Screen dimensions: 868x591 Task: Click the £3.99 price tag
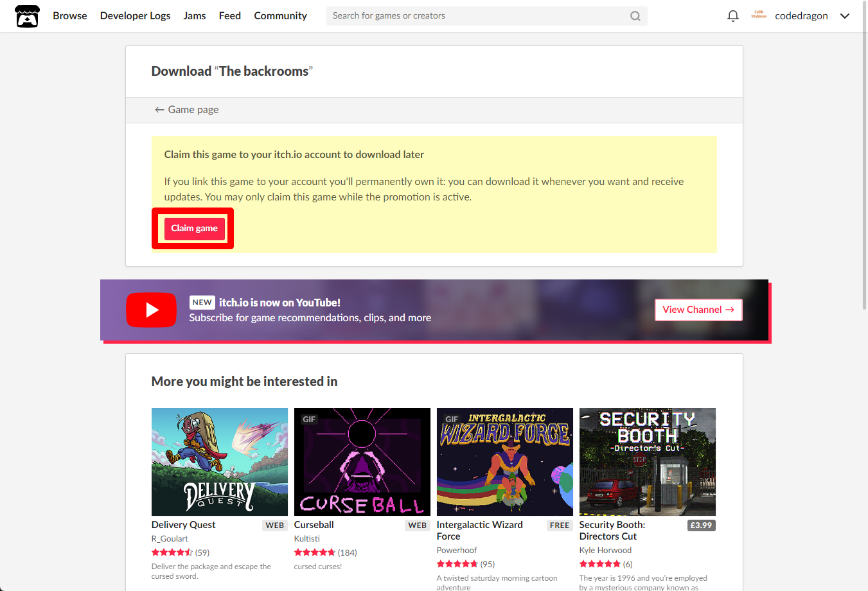click(701, 525)
